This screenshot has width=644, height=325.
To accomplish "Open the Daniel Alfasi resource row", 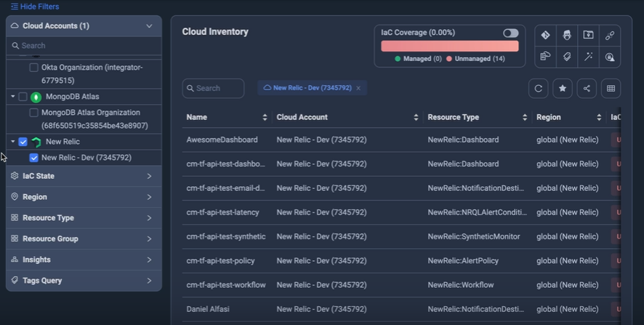I will click(401, 309).
